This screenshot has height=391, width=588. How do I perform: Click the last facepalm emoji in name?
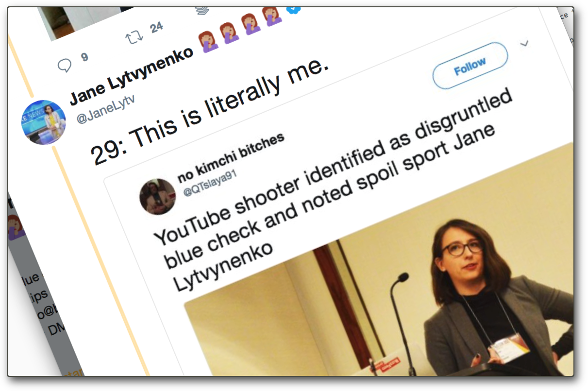click(273, 15)
